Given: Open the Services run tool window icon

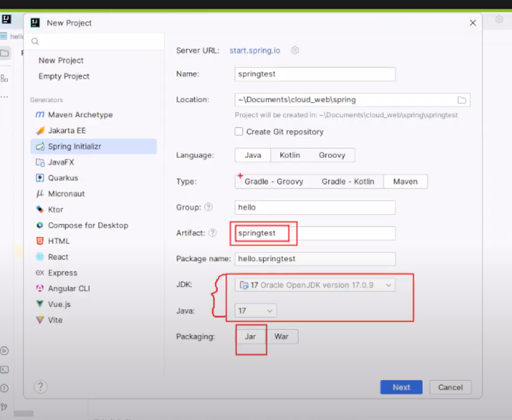Looking at the screenshot, I should (x=5, y=351).
